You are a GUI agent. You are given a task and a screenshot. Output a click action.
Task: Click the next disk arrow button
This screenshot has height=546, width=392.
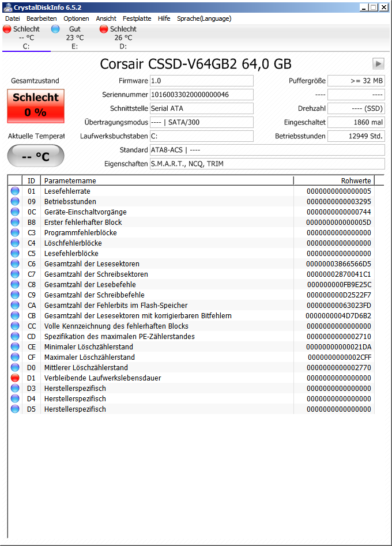pos(378,64)
